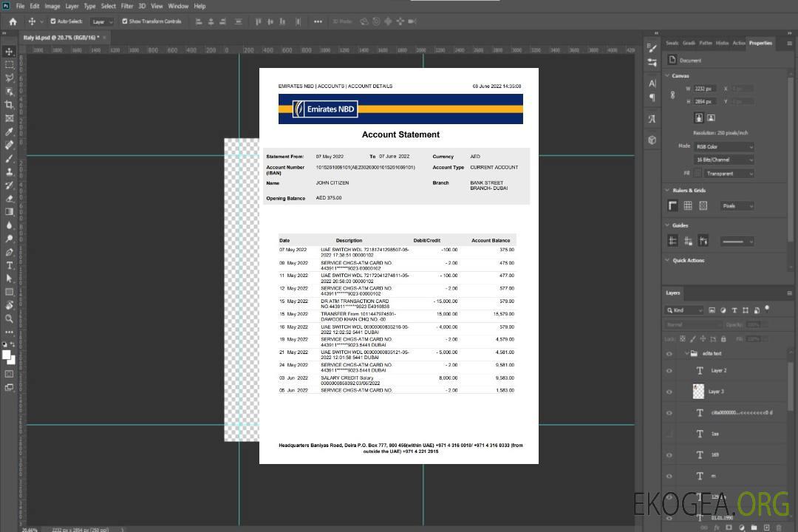Click the canvas width W input field
The height and width of the screenshot is (532, 798).
point(705,89)
